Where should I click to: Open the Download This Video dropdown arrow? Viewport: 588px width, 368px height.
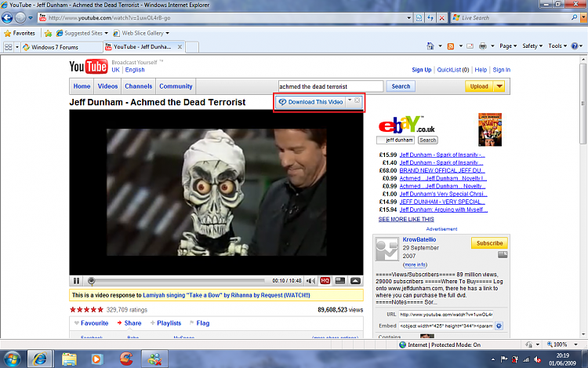350,100
